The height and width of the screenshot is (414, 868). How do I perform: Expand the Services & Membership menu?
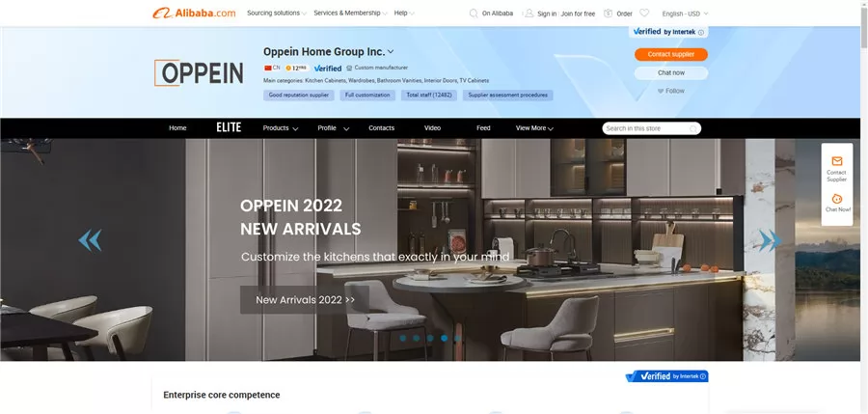[350, 13]
